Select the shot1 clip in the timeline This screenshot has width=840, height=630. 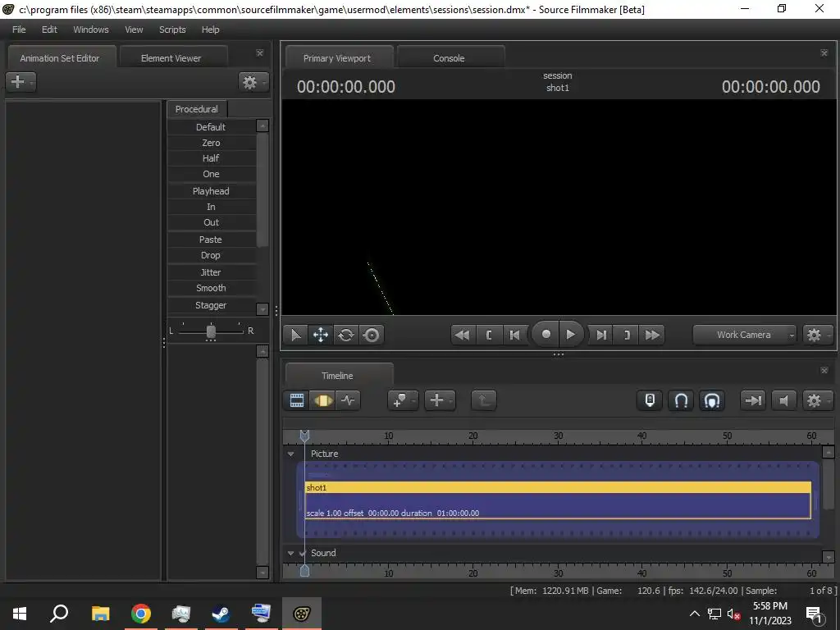[558, 500]
